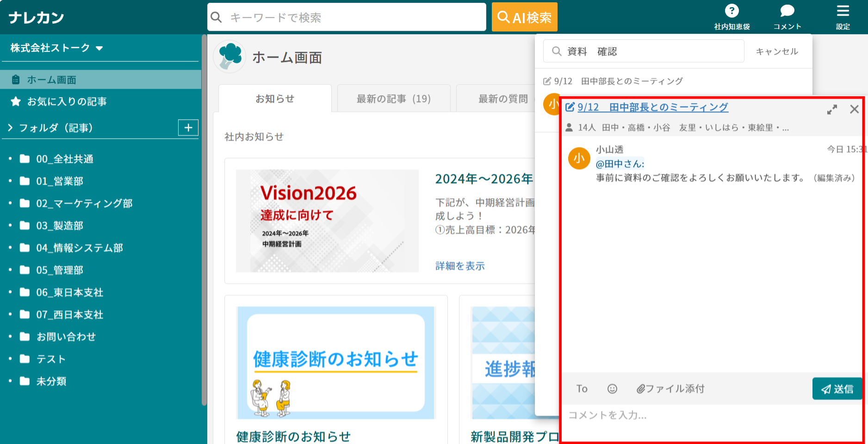Open the emoji picker in the comment bar

tap(612, 388)
